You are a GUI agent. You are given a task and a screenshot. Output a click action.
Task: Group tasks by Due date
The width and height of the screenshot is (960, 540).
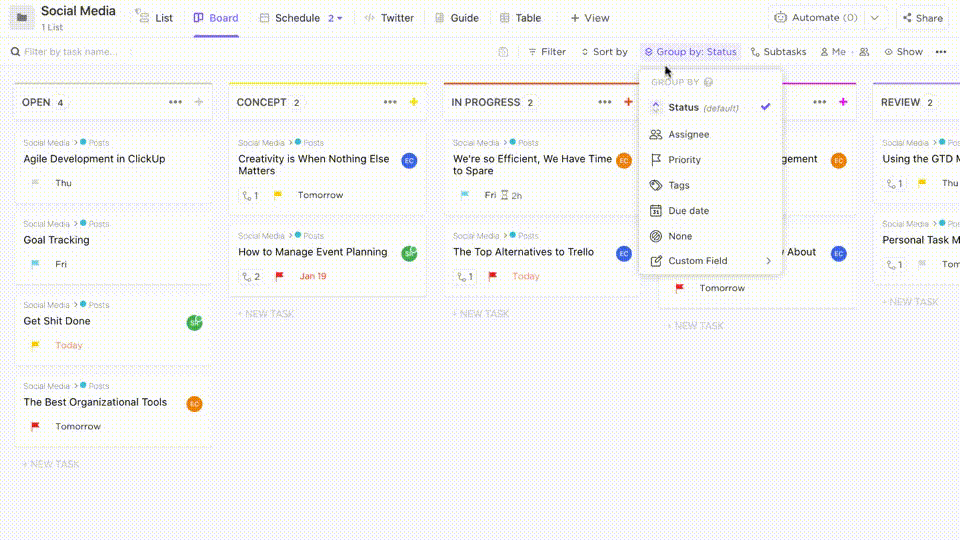710,211
